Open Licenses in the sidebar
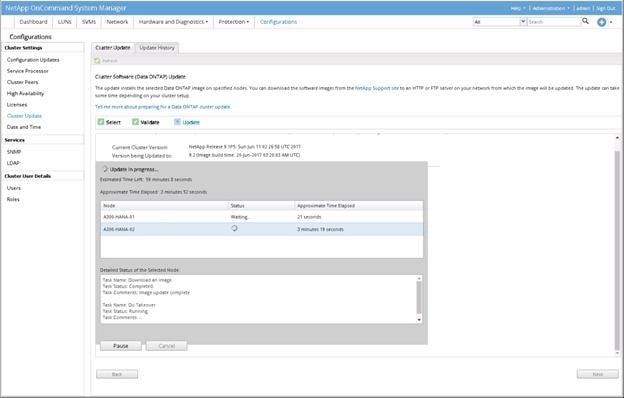The width and height of the screenshot is (624, 398). coord(17,104)
